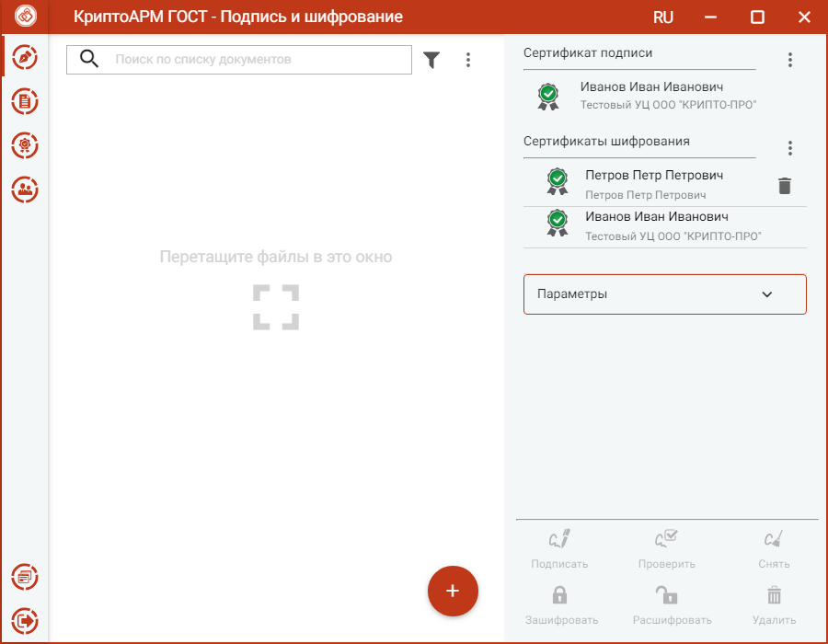Image resolution: width=828 pixels, height=644 pixels.
Task: Open the Documents sidebar section
Action: click(25, 101)
